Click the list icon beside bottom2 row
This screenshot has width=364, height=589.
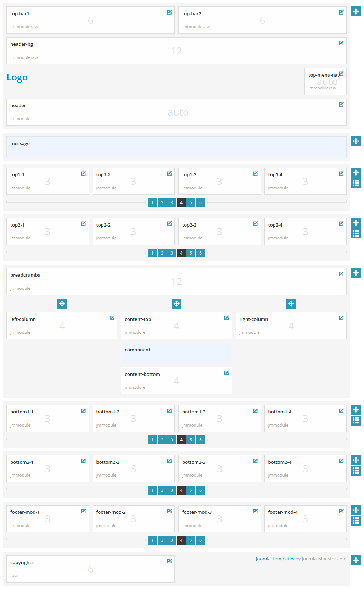356,471
